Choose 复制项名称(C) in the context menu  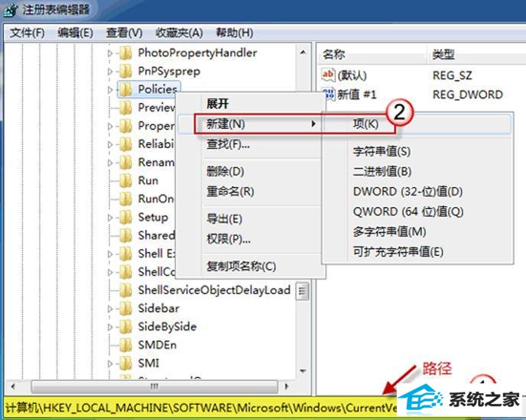(241, 267)
